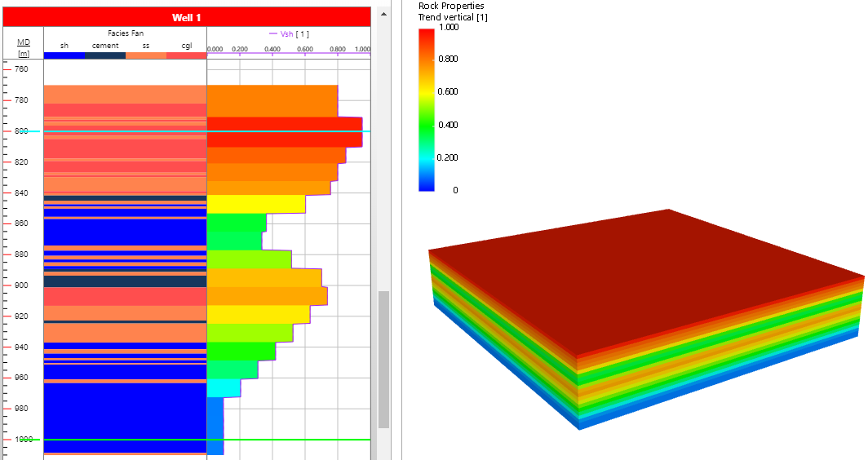Pick the dark navy cement facies swatch
This screenshot has width=868, height=460.
coord(104,55)
